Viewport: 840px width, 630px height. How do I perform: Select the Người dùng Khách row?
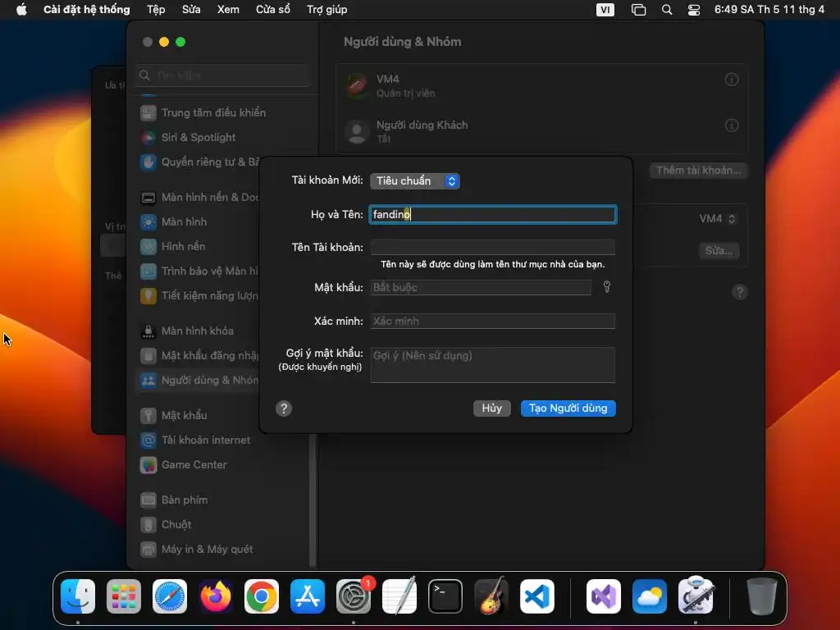tap(541, 131)
